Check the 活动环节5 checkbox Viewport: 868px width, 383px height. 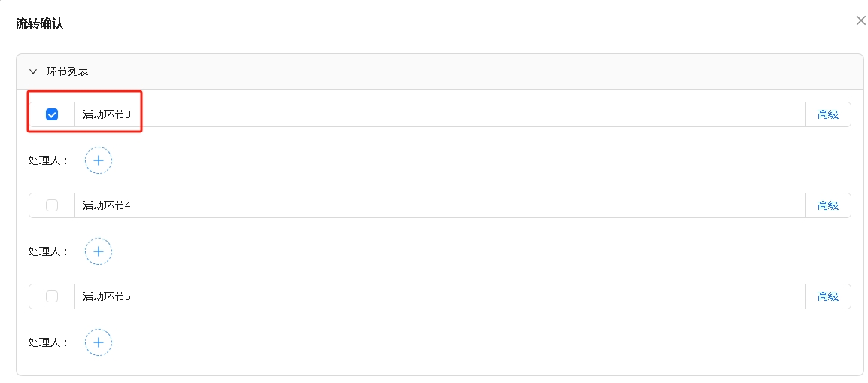(52, 296)
